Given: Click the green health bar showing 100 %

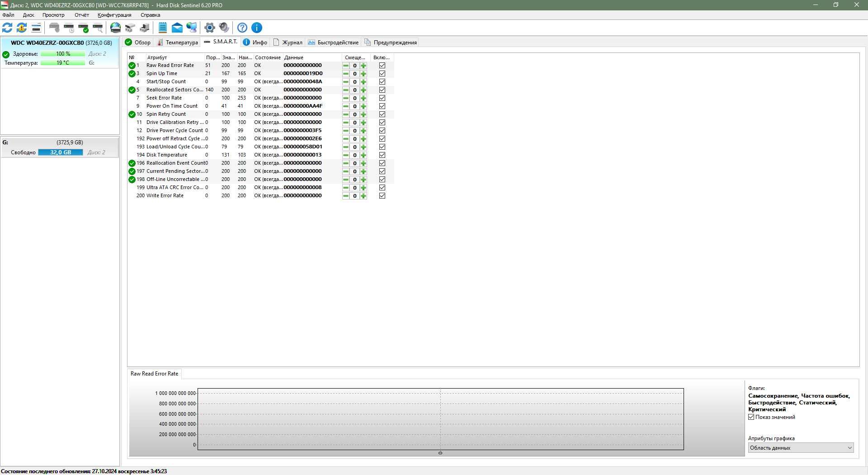Looking at the screenshot, I should [x=63, y=54].
